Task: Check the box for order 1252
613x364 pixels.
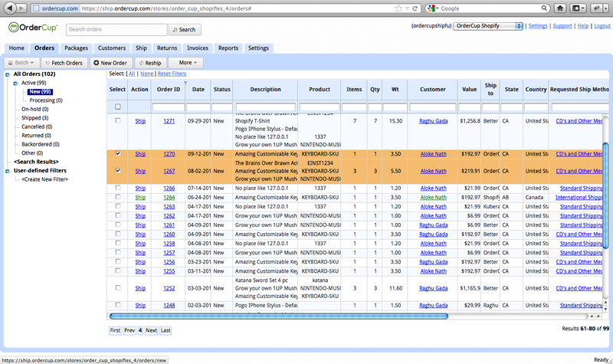Action: [x=118, y=288]
